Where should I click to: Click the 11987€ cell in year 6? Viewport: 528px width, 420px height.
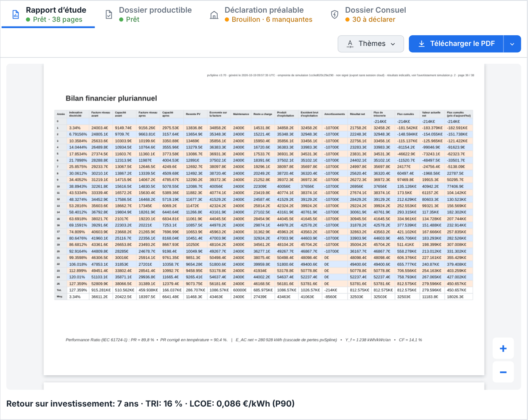[x=149, y=160]
